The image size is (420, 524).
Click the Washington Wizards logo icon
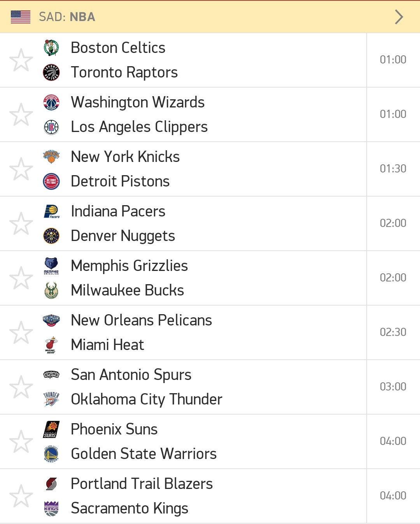click(x=51, y=102)
